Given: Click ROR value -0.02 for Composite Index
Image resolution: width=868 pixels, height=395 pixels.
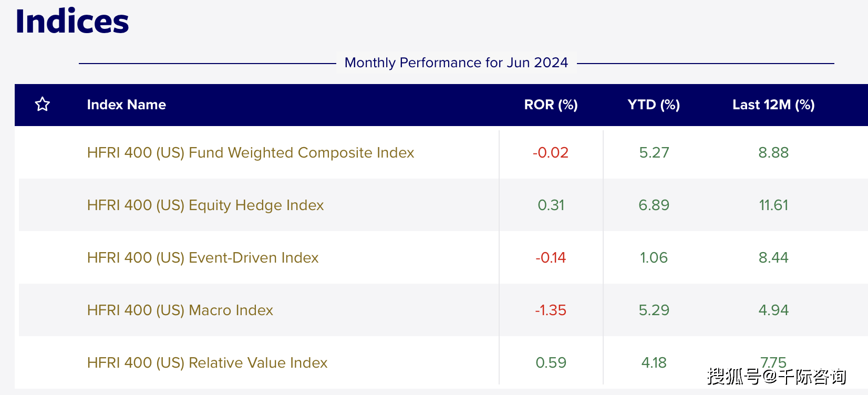Looking at the screenshot, I should (551, 152).
